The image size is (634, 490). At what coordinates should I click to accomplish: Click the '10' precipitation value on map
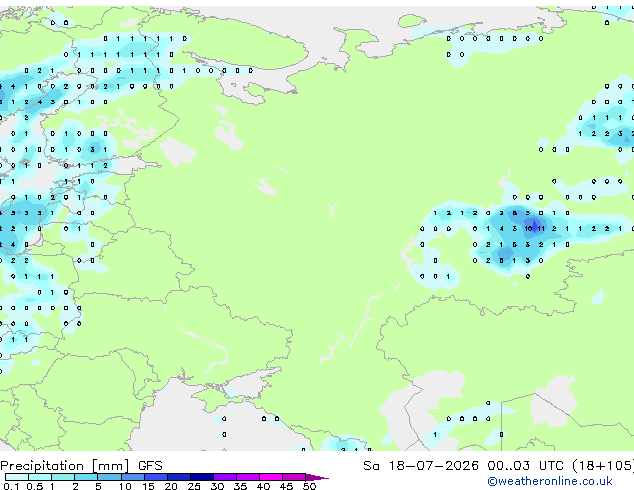tap(528, 229)
